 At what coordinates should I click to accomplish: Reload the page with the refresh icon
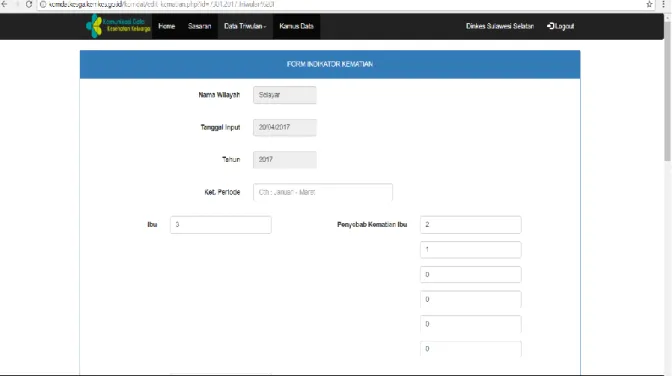29,4
